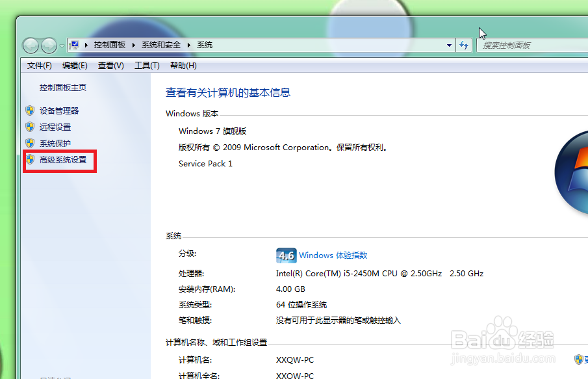The image size is (588, 379).
Task: Open 系统保护 link
Action: pyautogui.click(x=55, y=144)
